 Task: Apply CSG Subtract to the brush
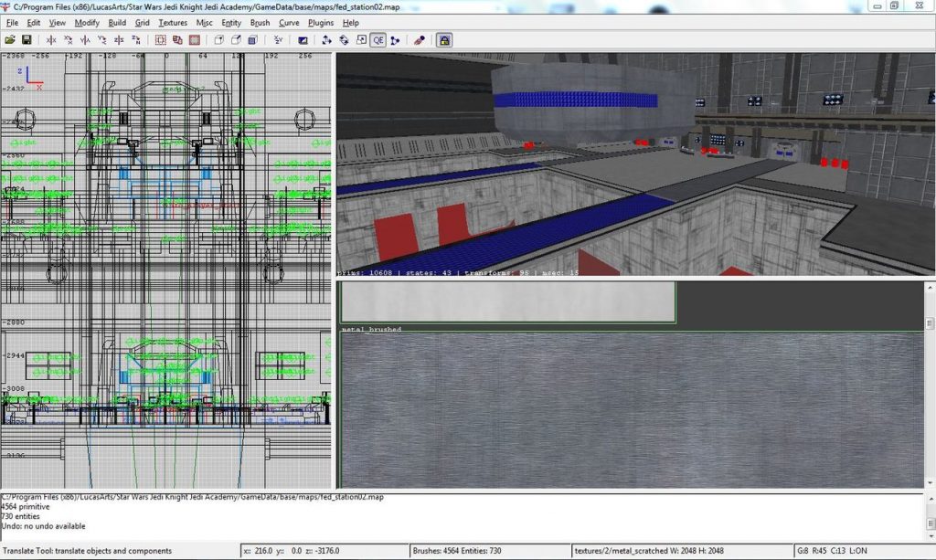coord(219,40)
